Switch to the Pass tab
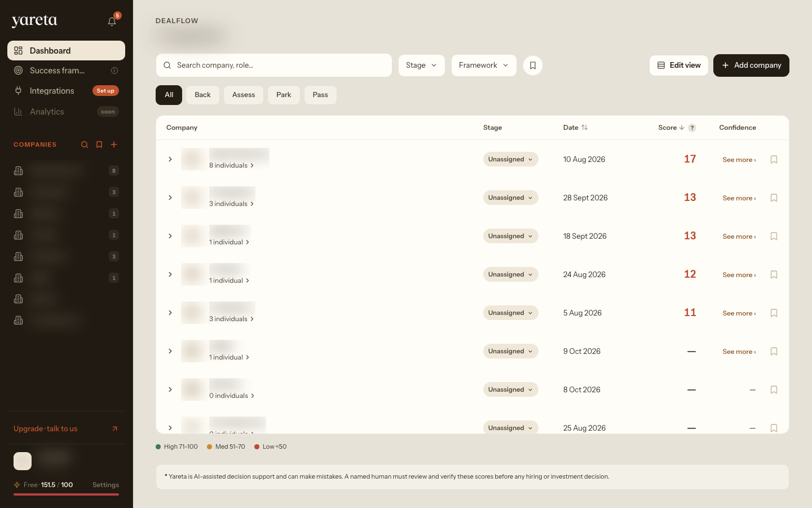Viewport: 812px width, 508px height. tap(320, 95)
